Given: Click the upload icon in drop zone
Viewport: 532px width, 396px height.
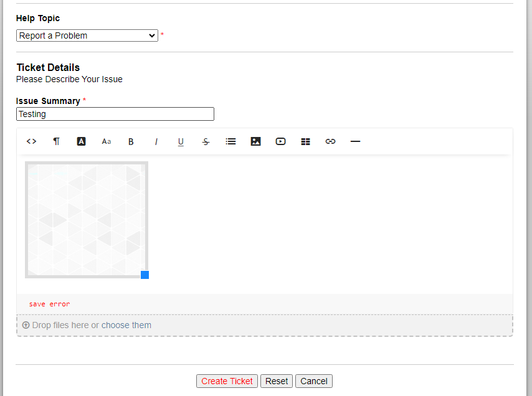Looking at the screenshot, I should pyautogui.click(x=26, y=325).
